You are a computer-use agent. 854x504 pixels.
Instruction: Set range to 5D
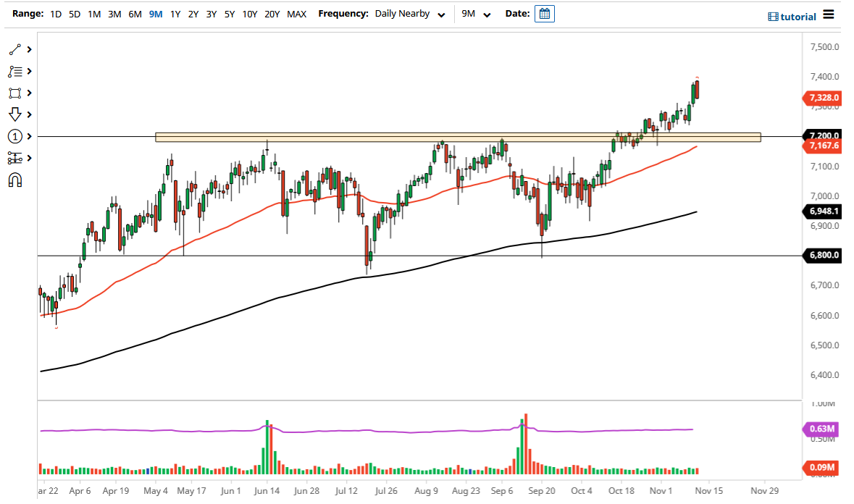[x=75, y=14]
